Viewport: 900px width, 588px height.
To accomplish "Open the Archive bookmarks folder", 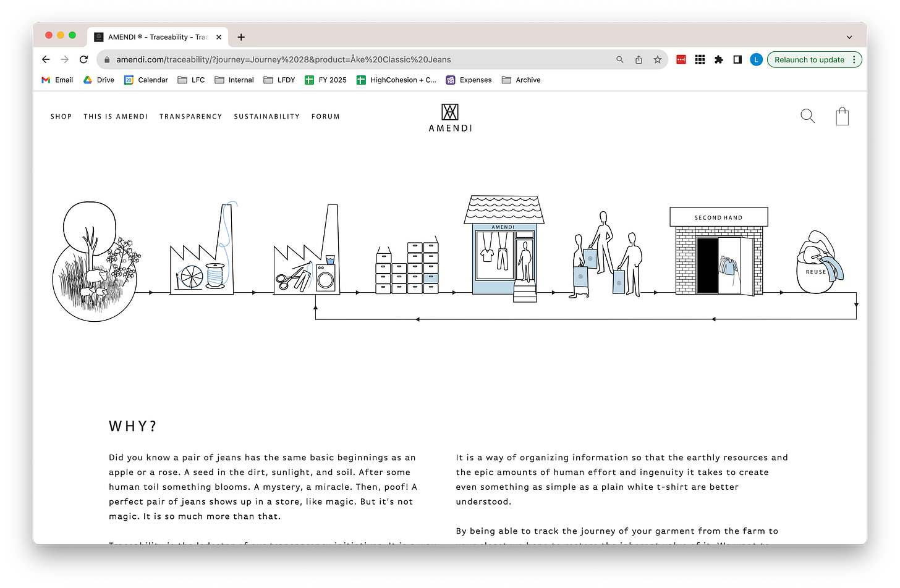I will pyautogui.click(x=521, y=80).
